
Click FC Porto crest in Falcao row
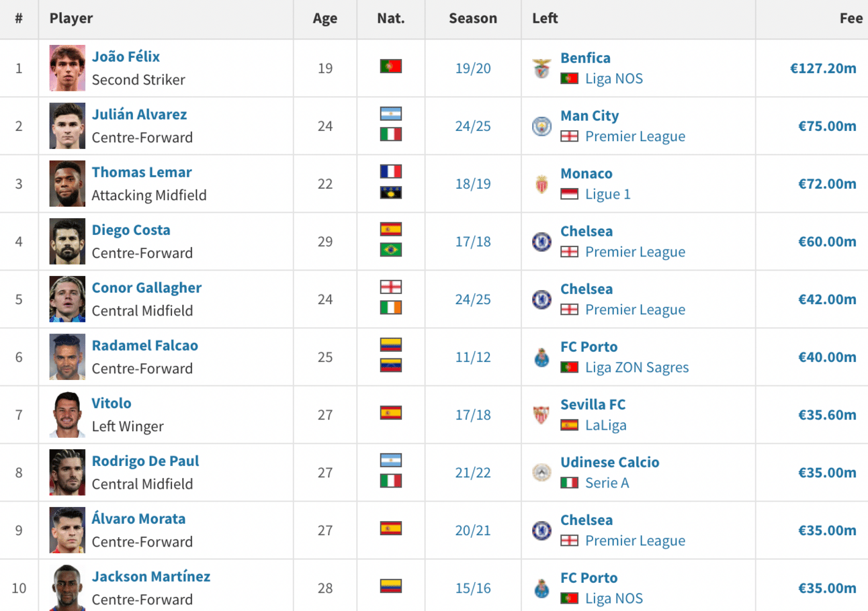coord(541,357)
